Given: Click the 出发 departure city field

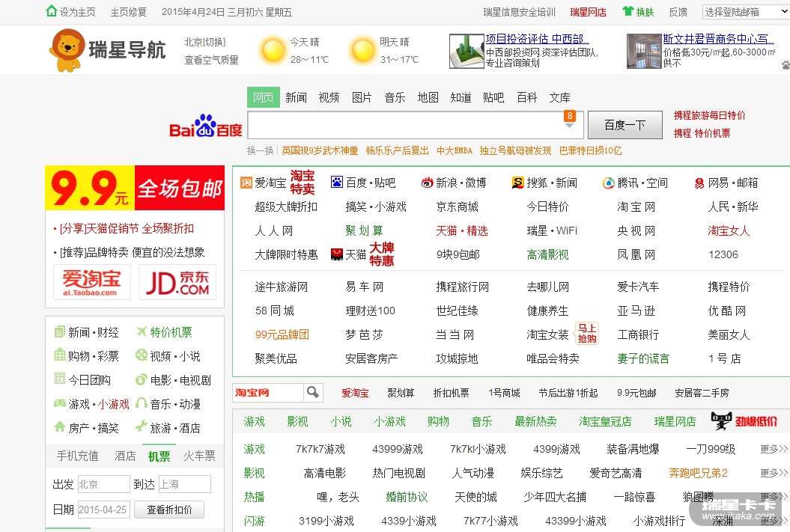Looking at the screenshot, I should (104, 484).
